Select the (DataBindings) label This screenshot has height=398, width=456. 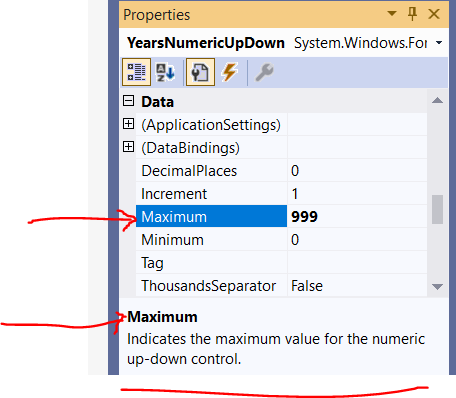(190, 148)
